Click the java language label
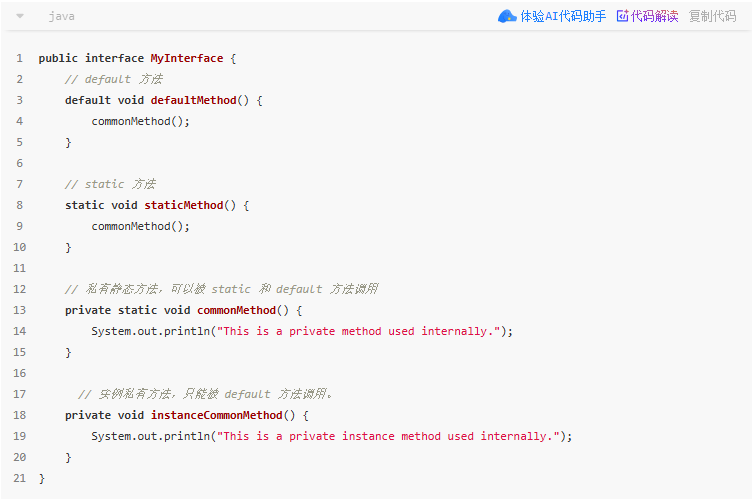This screenshot has height=499, width=752. pyautogui.click(x=61, y=16)
